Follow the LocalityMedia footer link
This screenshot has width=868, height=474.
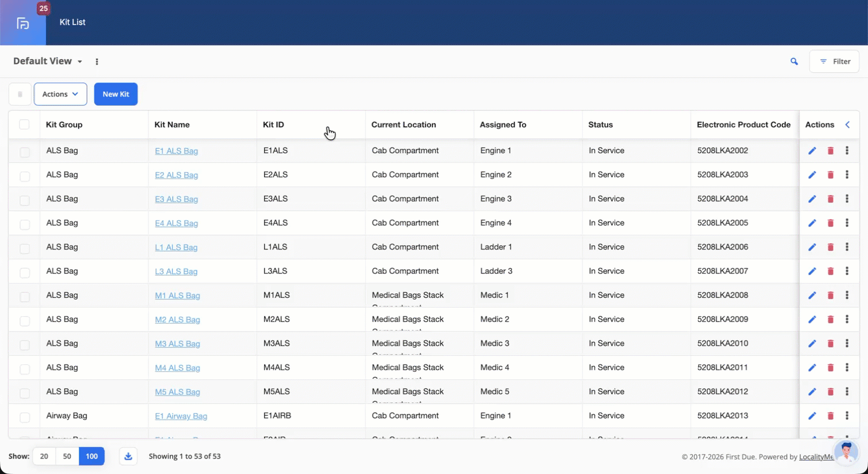tap(816, 457)
